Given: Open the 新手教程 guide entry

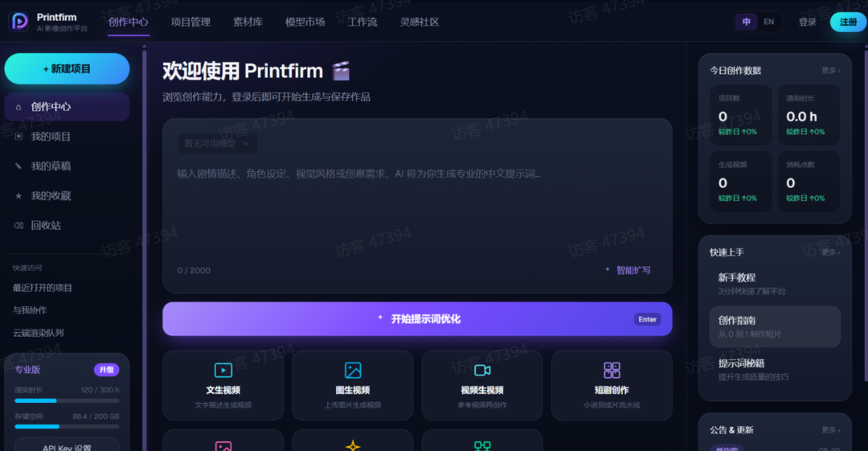Looking at the screenshot, I should 775,284.
